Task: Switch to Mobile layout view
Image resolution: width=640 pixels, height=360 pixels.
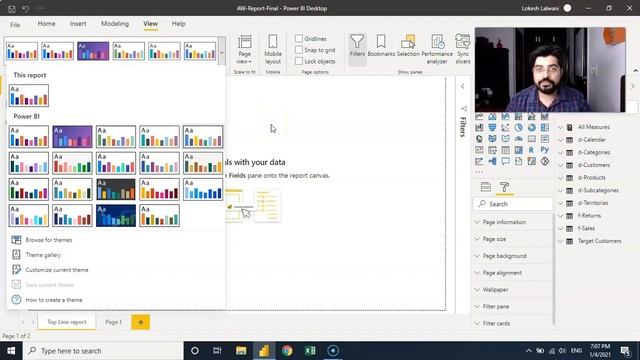Action: tap(273, 49)
